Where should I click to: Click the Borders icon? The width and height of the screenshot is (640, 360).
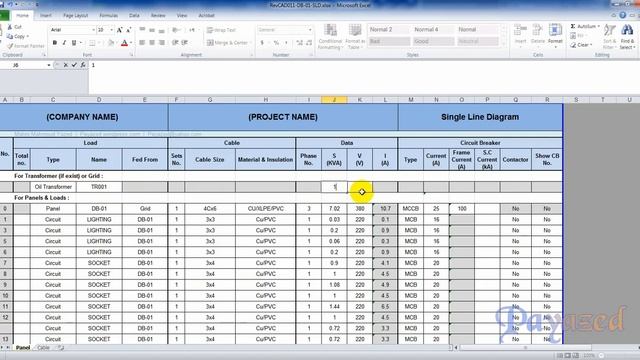(x=92, y=43)
